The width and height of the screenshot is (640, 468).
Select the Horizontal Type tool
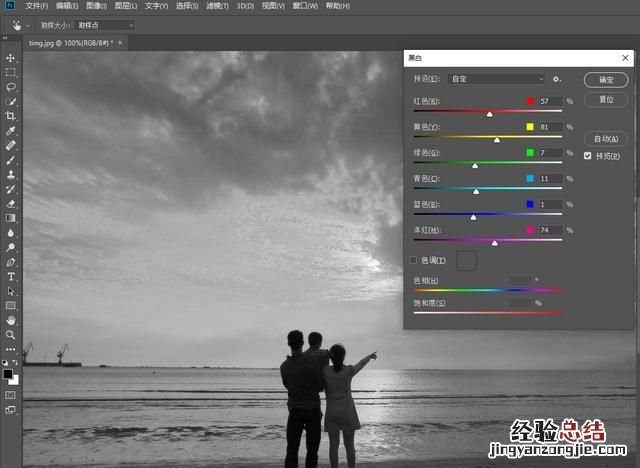pos(11,276)
